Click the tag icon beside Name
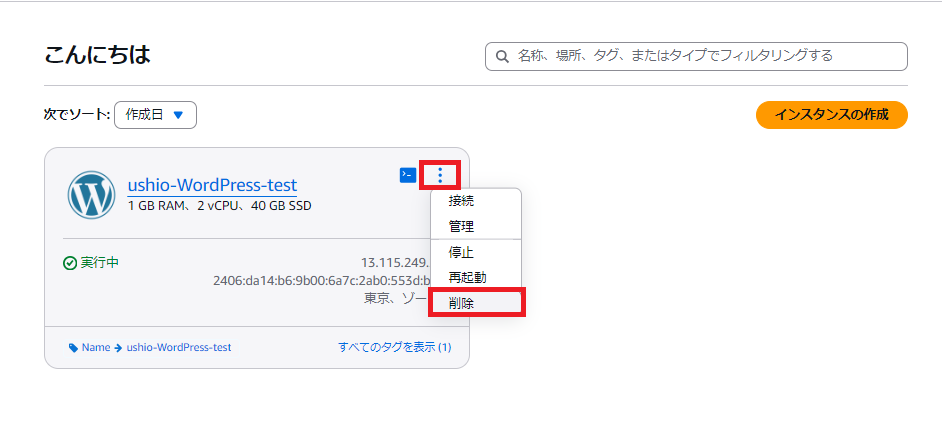The image size is (942, 431). pos(73,347)
